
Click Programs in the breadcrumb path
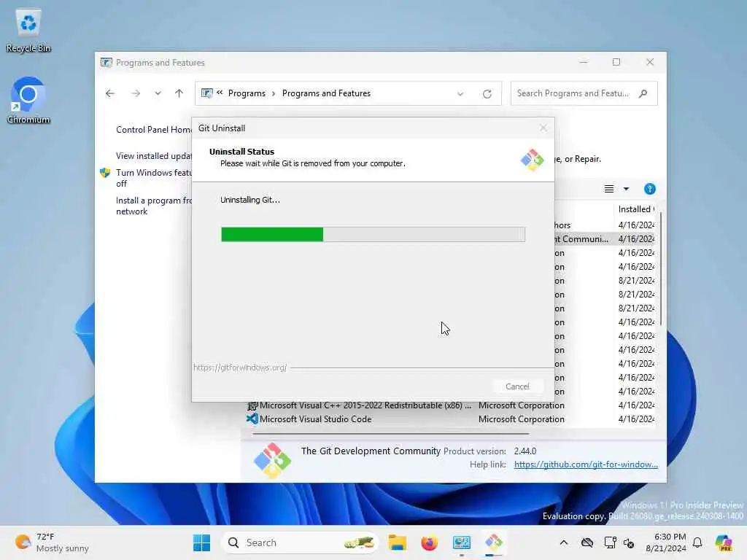point(247,93)
